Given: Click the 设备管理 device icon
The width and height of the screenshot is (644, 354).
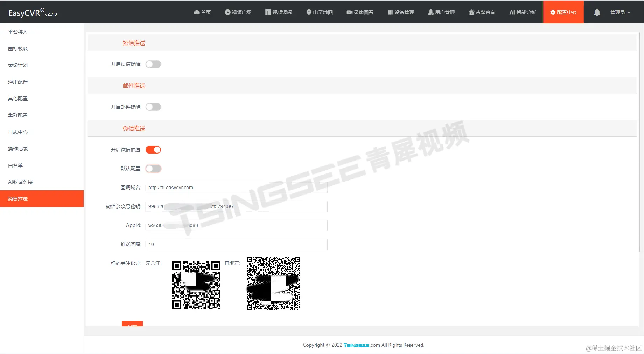Looking at the screenshot, I should tap(390, 12).
